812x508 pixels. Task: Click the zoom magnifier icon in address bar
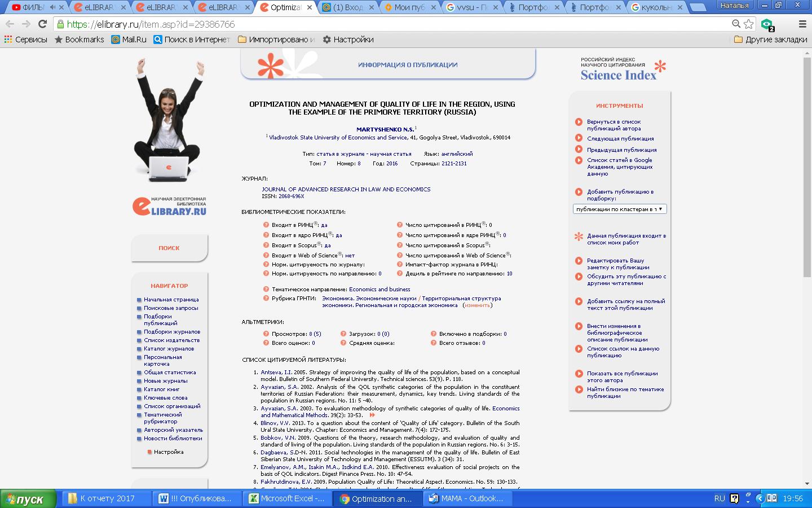pyautogui.click(x=736, y=24)
